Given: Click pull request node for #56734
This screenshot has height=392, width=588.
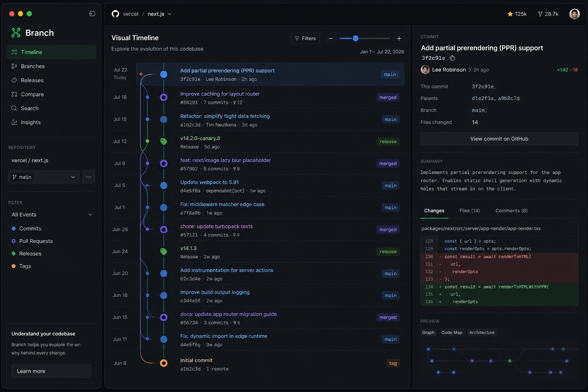Looking at the screenshot, I should tap(163, 317).
